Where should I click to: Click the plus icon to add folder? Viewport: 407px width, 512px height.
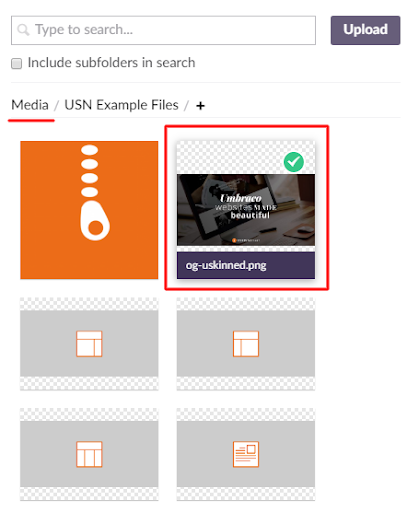click(200, 106)
